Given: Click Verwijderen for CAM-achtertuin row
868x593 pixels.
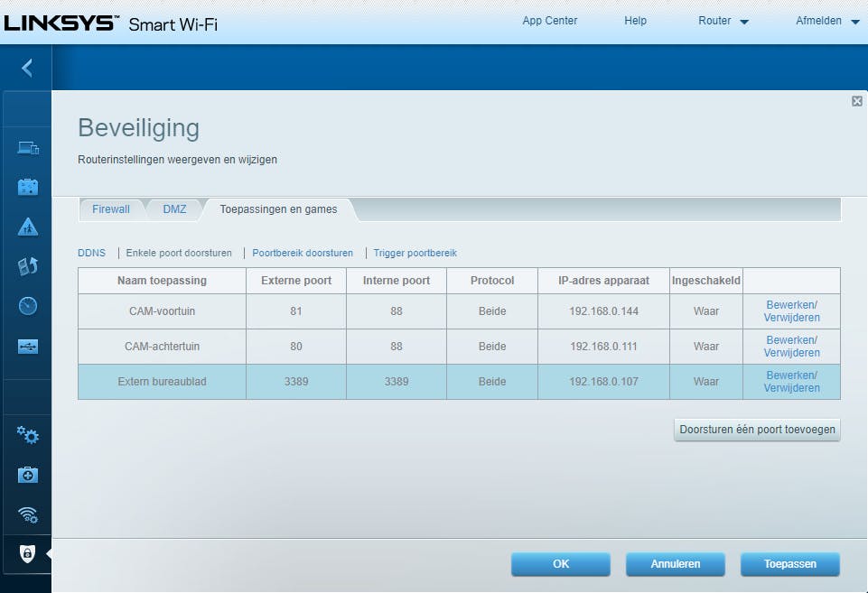Looking at the screenshot, I should (791, 352).
